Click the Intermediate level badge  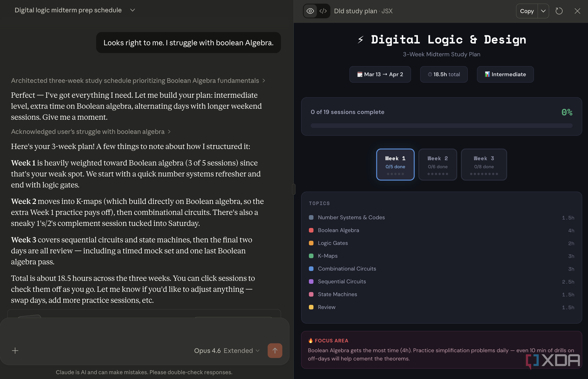tap(505, 74)
